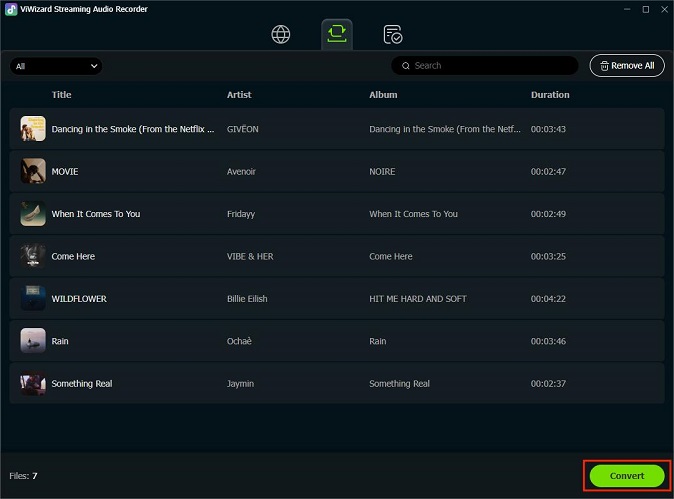Select the MOVIE track title
This screenshot has width=674, height=499.
[x=65, y=171]
